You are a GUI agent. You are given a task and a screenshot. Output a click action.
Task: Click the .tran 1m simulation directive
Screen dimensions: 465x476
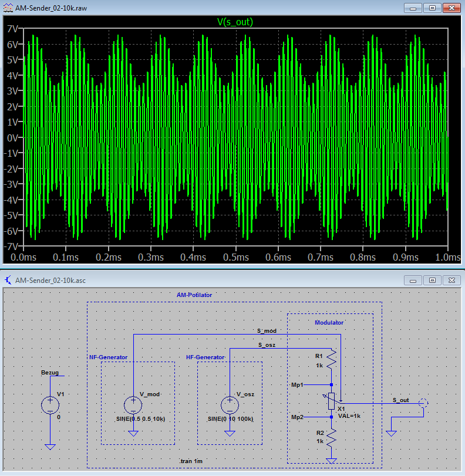192,461
